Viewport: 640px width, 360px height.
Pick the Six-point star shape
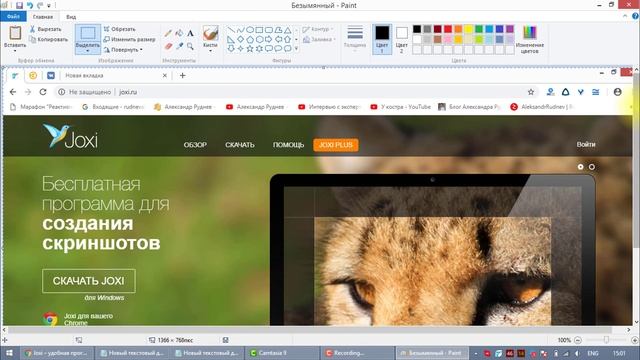(x=259, y=49)
